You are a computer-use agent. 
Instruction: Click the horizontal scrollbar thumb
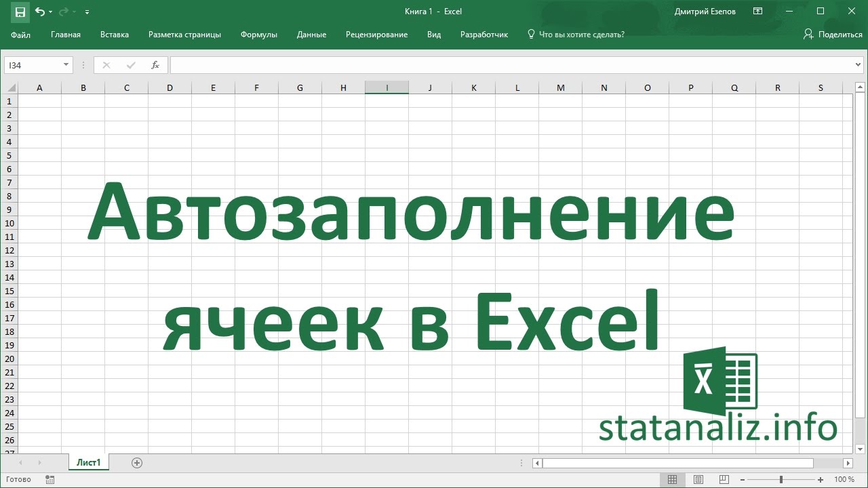coord(678,464)
